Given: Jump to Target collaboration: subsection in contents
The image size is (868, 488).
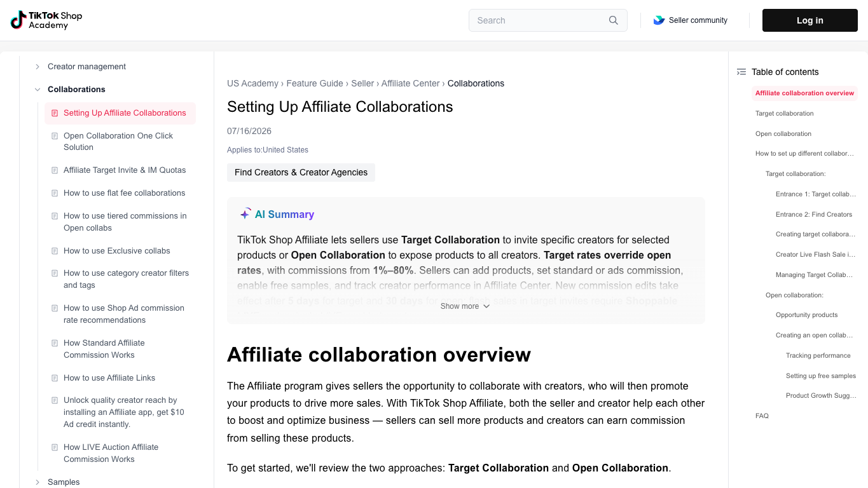Looking at the screenshot, I should click(x=796, y=174).
